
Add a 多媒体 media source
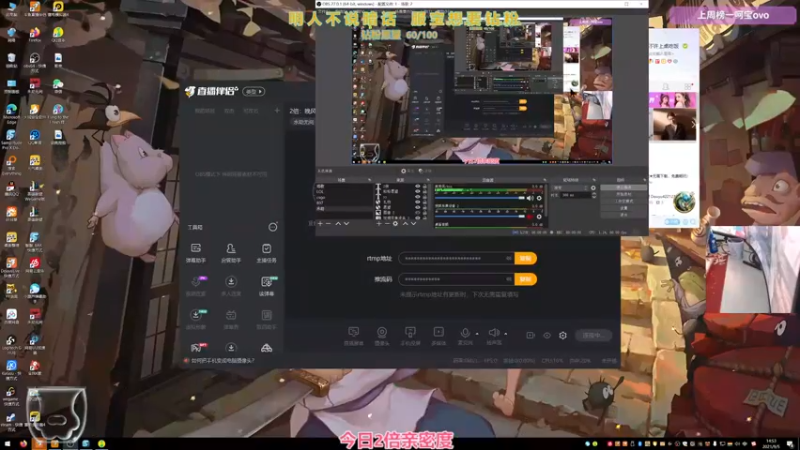pyautogui.click(x=438, y=336)
